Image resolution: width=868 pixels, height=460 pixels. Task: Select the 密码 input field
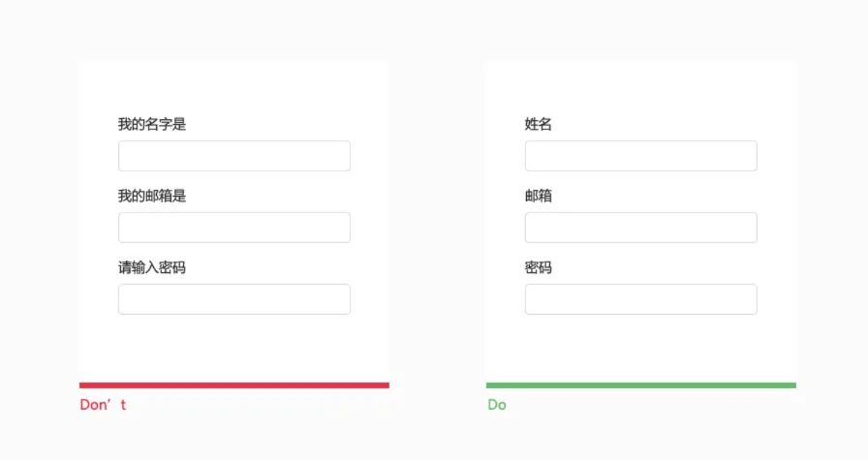tap(640, 299)
